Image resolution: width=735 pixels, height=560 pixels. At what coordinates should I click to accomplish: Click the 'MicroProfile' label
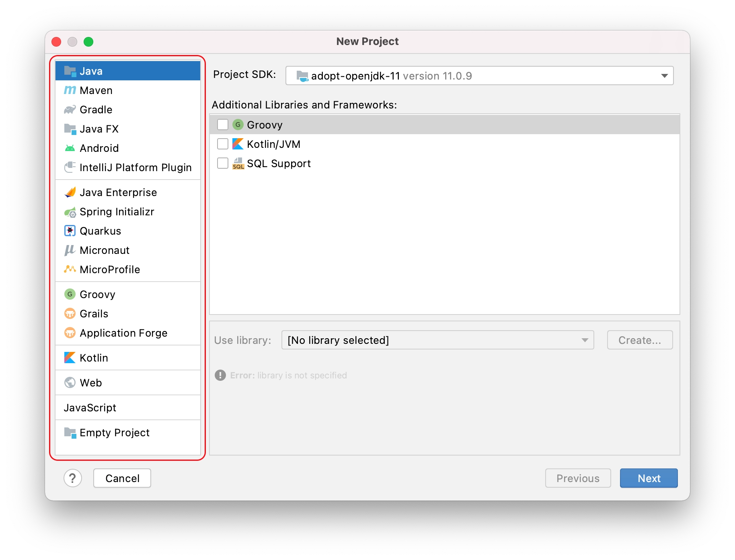(x=110, y=270)
